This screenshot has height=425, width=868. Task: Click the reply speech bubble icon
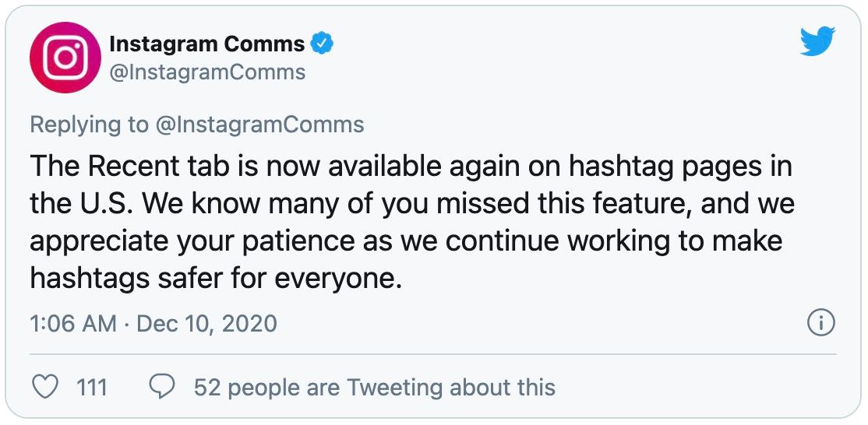tap(162, 387)
